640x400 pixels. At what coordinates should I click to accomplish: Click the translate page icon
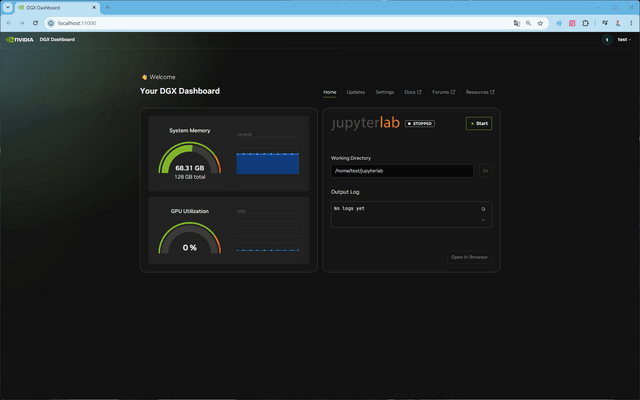pyautogui.click(x=517, y=23)
